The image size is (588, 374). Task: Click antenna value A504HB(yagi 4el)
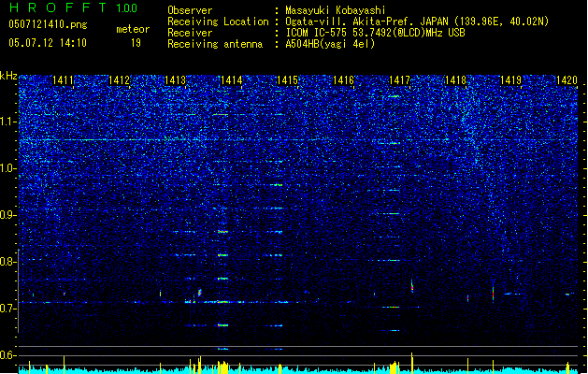point(330,44)
